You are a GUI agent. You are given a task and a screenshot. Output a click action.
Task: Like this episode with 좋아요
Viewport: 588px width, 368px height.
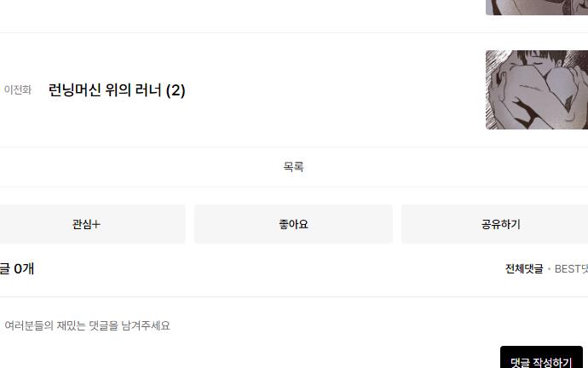pyautogui.click(x=293, y=224)
